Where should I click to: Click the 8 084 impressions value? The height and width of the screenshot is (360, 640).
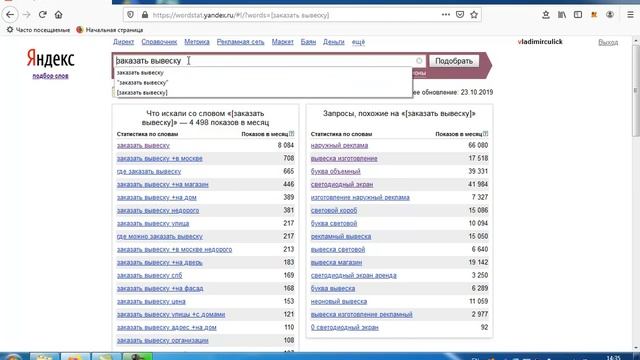coord(286,145)
